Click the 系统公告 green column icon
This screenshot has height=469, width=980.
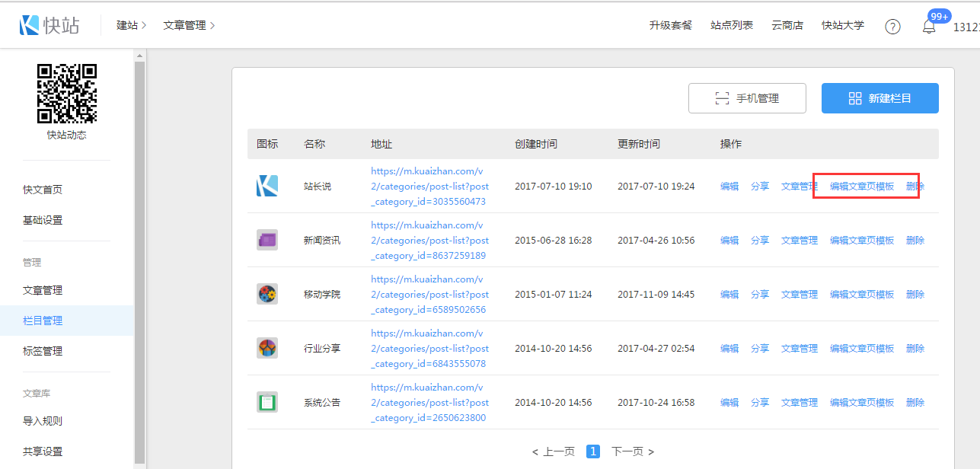(267, 402)
